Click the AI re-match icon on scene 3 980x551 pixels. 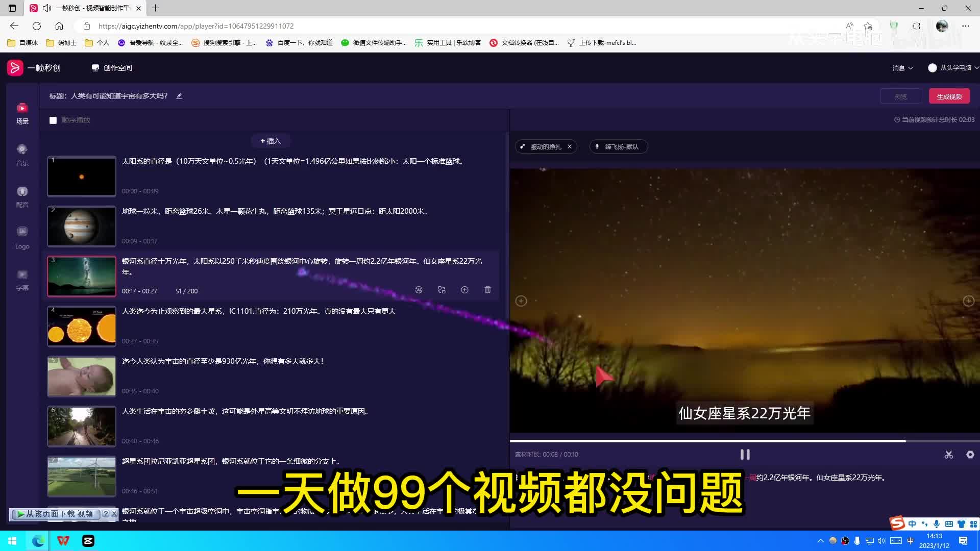419,290
